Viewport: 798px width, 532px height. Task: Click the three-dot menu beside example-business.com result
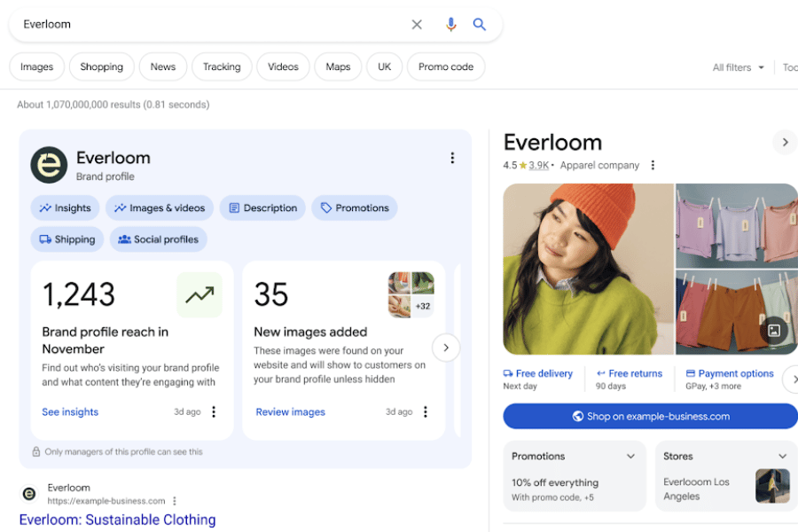[175, 501]
